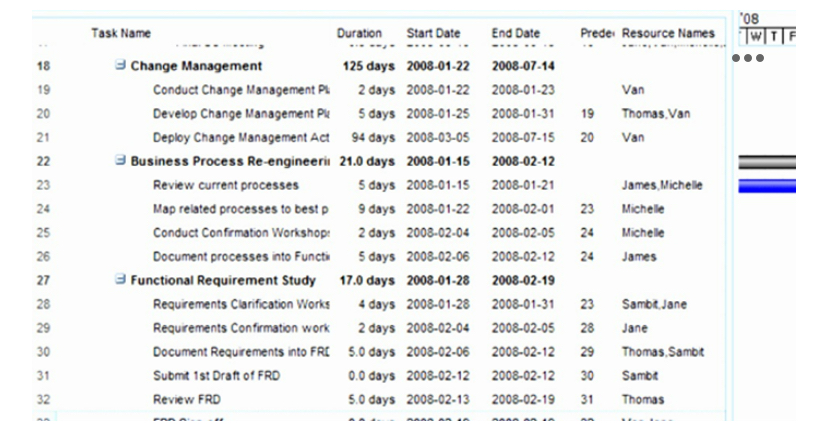The width and height of the screenshot is (828, 431).
Task: Select task Submit 1st Draft of FRD
Action: pos(217,376)
